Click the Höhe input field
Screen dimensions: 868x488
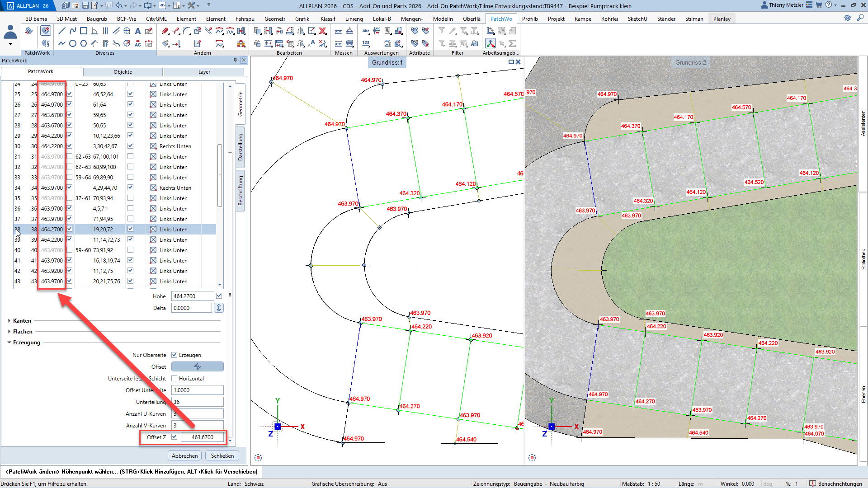pos(192,296)
